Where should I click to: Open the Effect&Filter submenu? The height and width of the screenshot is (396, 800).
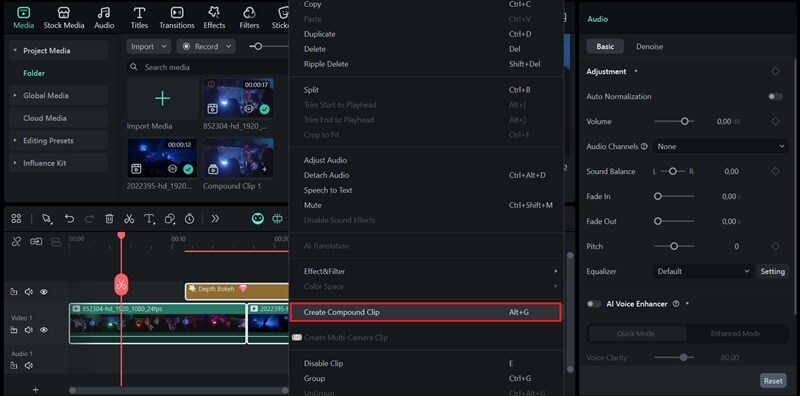[426, 271]
